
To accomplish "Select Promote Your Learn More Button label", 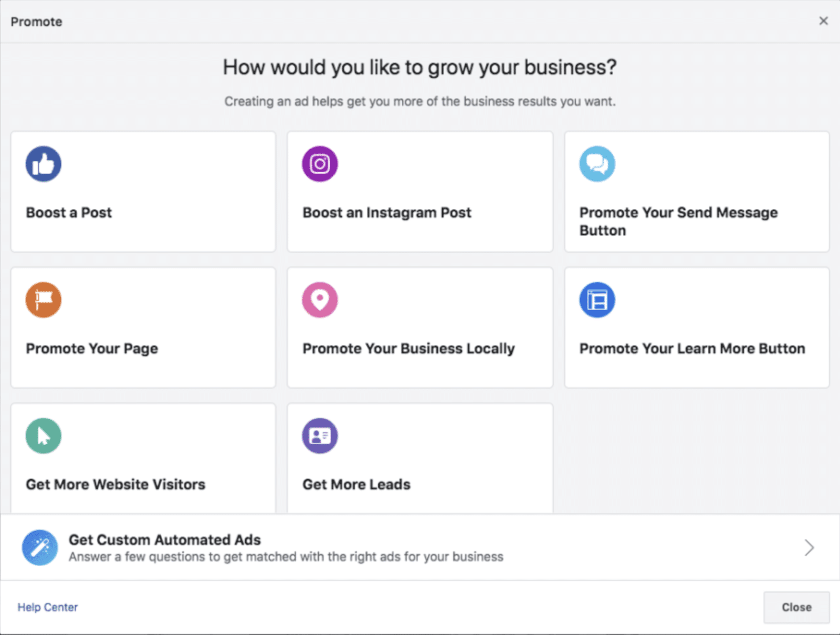I will pos(692,348).
